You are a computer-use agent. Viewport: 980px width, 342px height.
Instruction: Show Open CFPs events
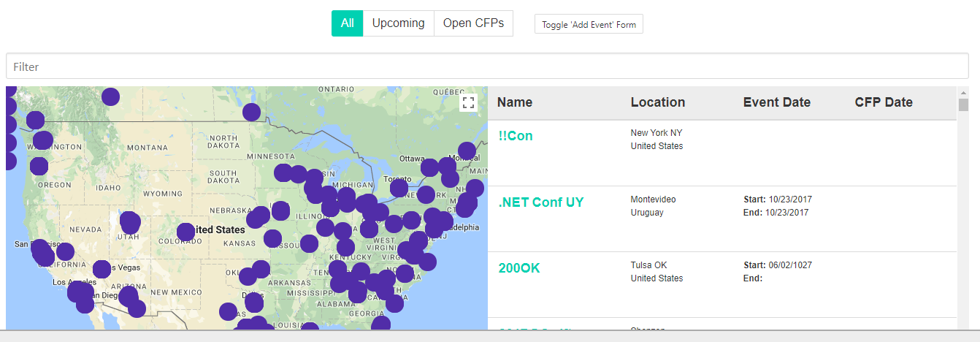pos(473,23)
